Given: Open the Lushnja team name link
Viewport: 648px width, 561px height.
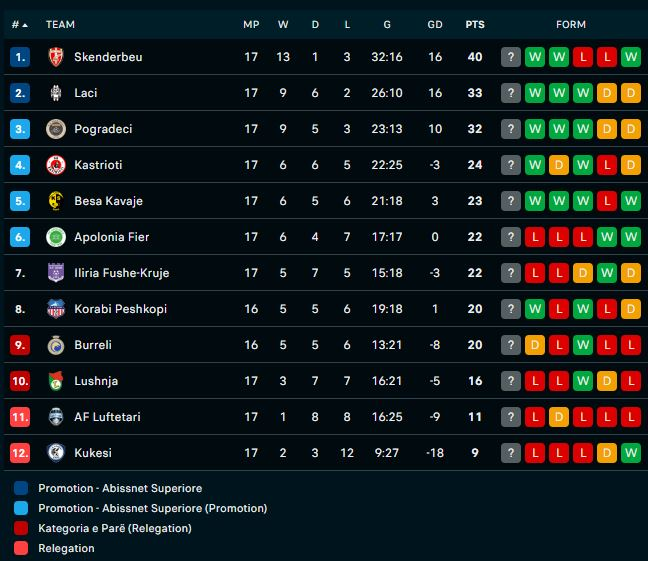Looking at the screenshot, I should [96, 381].
